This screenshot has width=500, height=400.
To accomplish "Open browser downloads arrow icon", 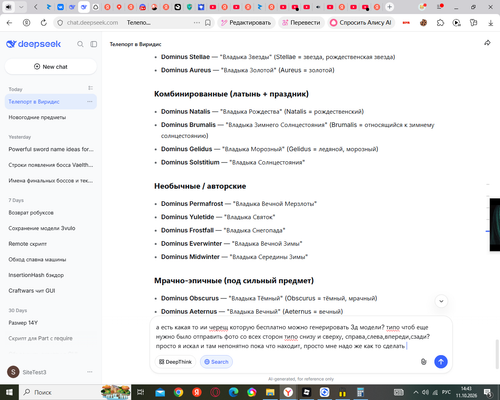I will click(490, 23).
